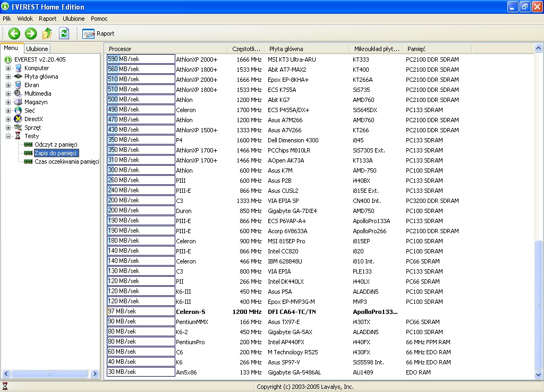Select the Ekran monitor icon
Viewport: 544px width, 392px height.
18,85
